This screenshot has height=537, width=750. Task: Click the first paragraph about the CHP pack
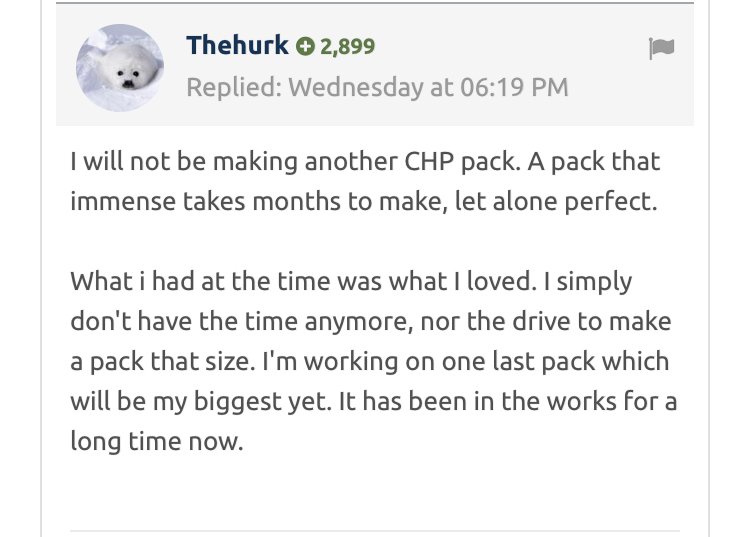click(x=365, y=180)
